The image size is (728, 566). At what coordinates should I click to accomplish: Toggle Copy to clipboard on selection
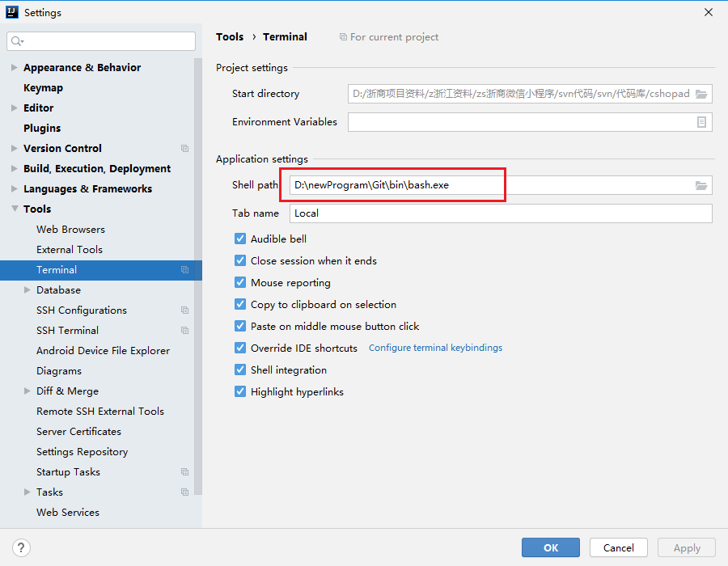pyautogui.click(x=240, y=305)
